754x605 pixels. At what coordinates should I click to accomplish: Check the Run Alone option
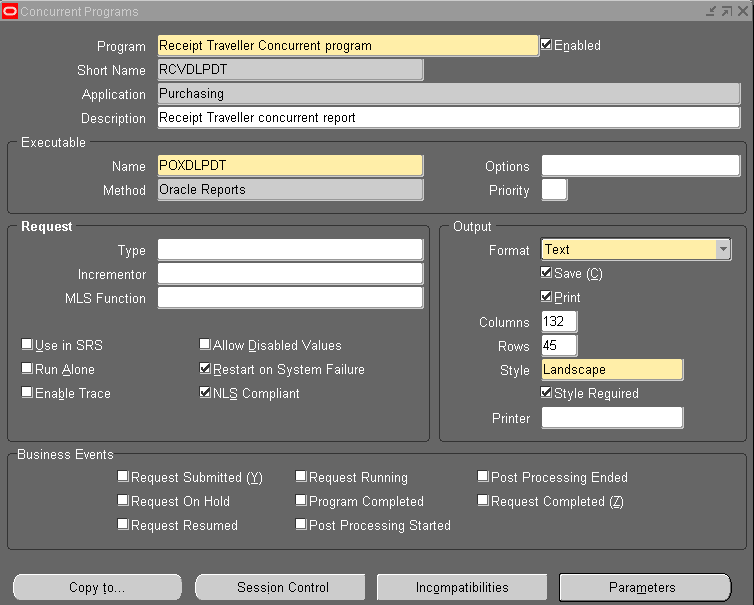[27, 368]
